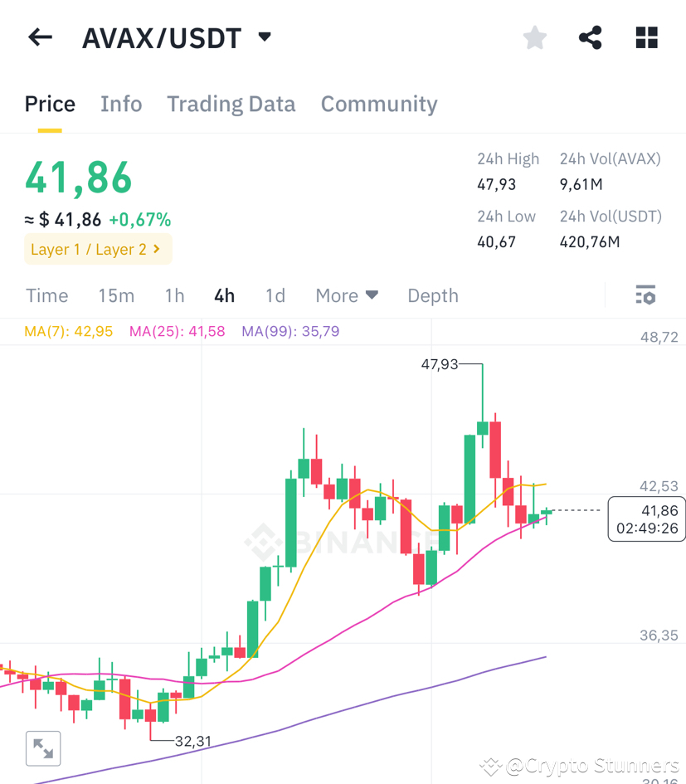Select the MA(99) indicator label

pos(289,331)
